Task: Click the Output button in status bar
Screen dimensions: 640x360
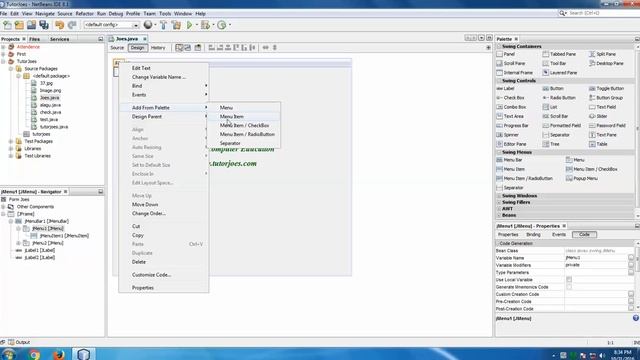Action: 19,342
